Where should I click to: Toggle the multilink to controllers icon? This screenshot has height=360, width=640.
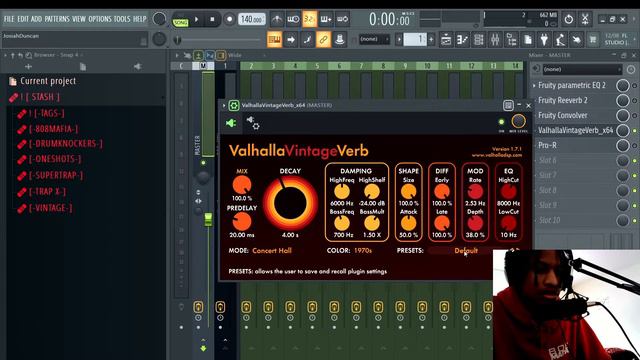[323, 40]
